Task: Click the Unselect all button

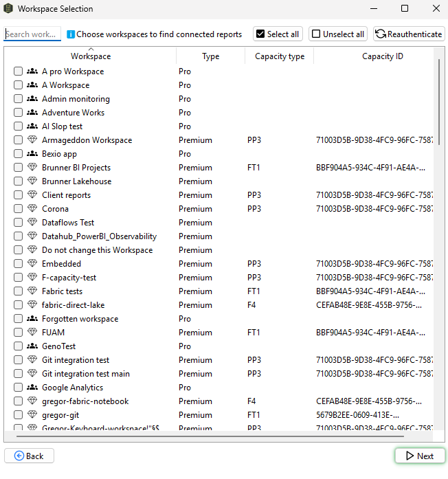Action: coord(338,34)
